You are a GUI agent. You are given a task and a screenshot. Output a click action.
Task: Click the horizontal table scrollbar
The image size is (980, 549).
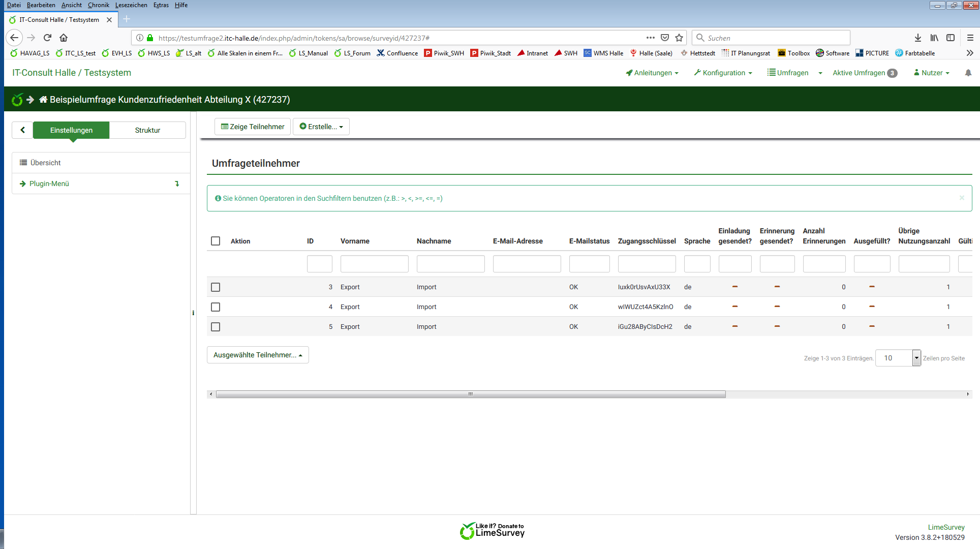click(x=470, y=394)
